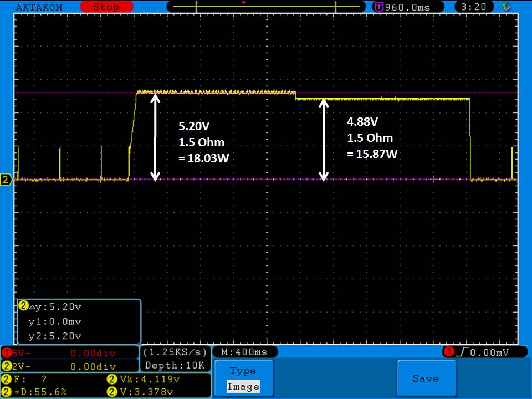Open the Type Image selector
Screen dimensions: 532x399
coord(243,378)
